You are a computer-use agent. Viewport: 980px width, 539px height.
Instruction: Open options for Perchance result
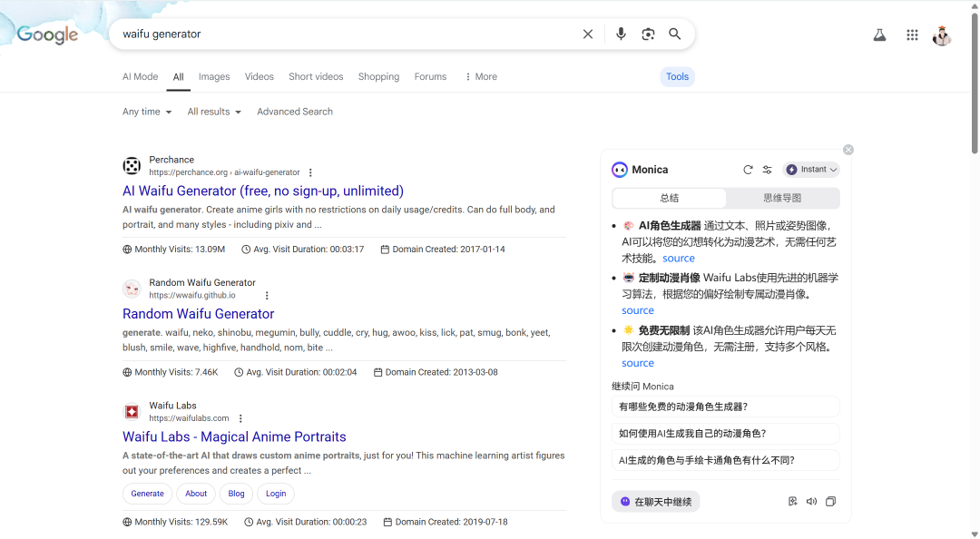click(x=310, y=172)
